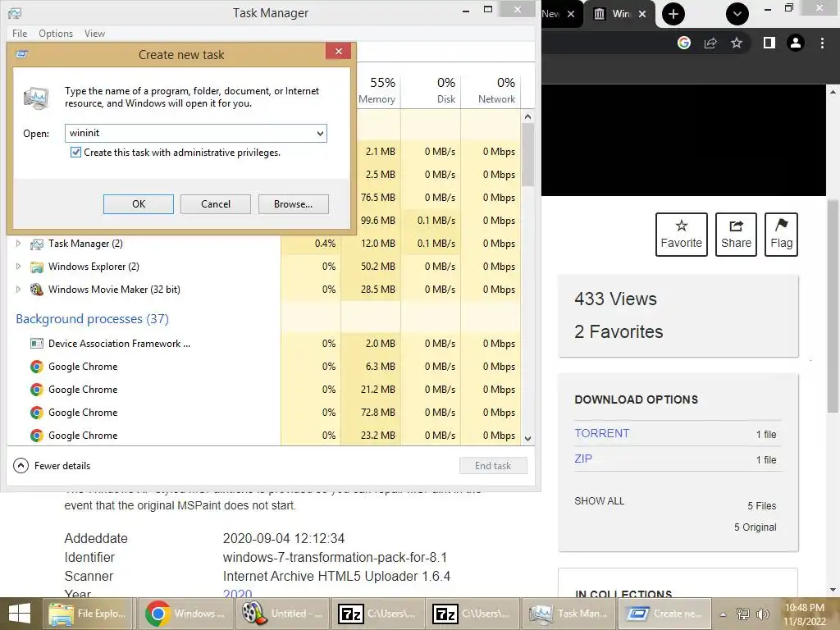Image resolution: width=840 pixels, height=630 pixels.
Task: Open Chrome tab search chevron button
Action: pyautogui.click(x=737, y=14)
